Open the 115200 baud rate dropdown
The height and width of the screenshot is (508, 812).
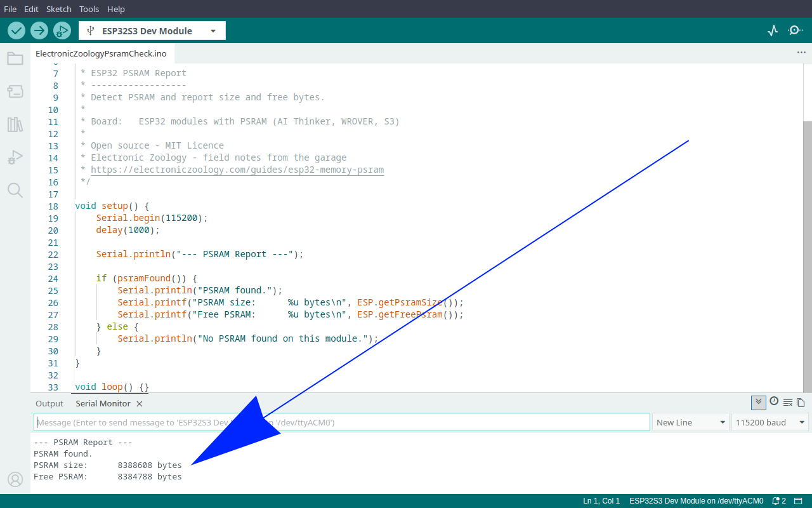[x=770, y=422]
